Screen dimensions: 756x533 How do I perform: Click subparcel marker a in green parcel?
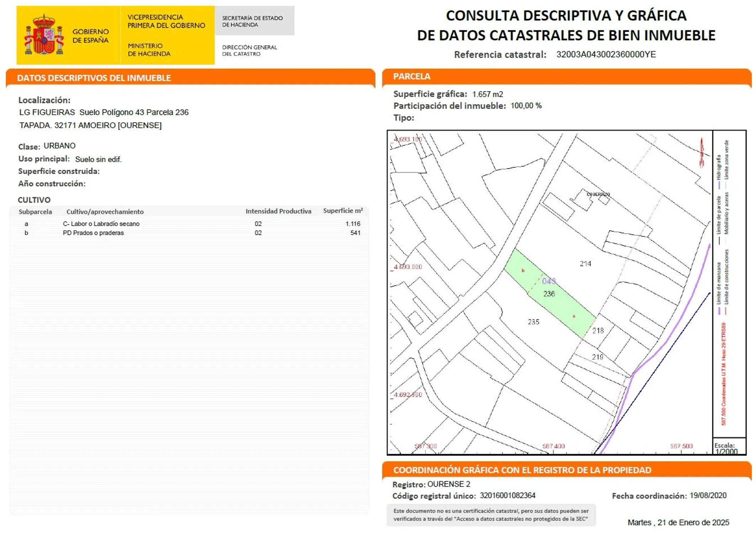tap(574, 316)
